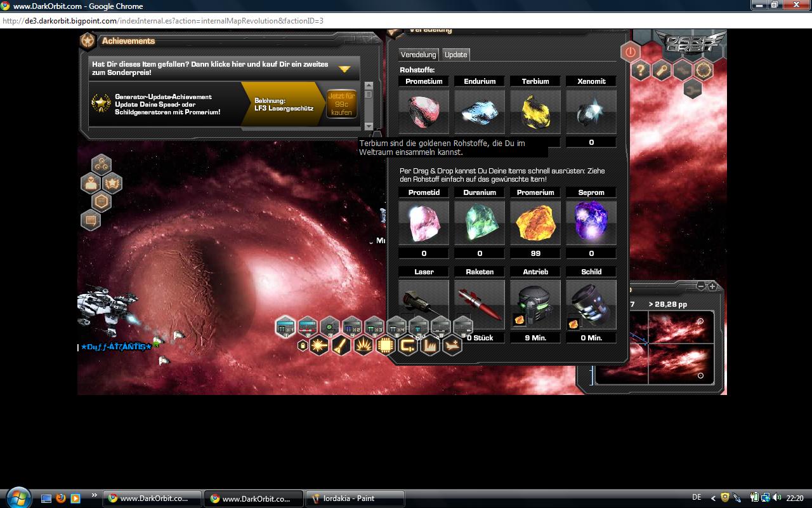Screen dimensions: 812x508
Task: Select the Seprom crystal
Action: click(591, 223)
